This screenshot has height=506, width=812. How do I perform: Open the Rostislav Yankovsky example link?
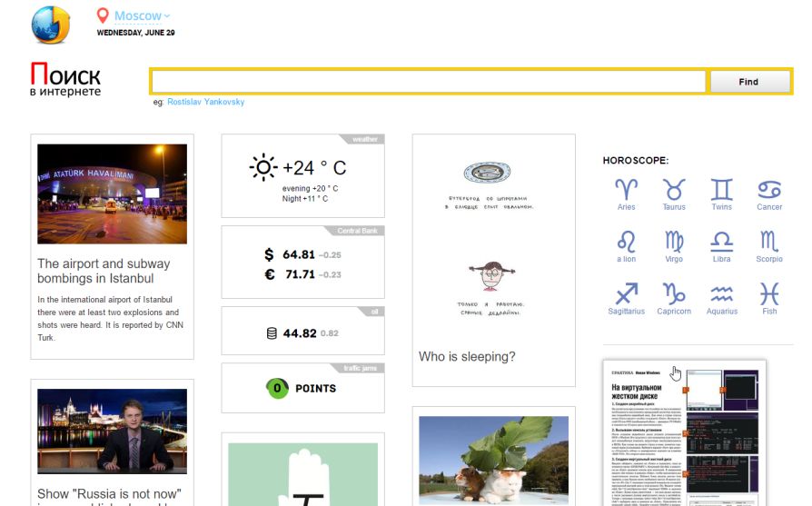coord(205,102)
